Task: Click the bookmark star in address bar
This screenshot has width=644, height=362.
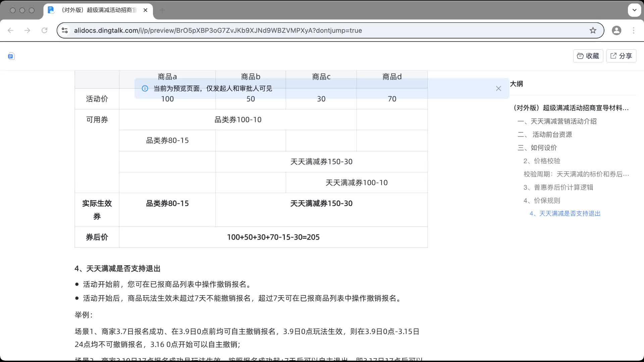Action: [x=593, y=30]
